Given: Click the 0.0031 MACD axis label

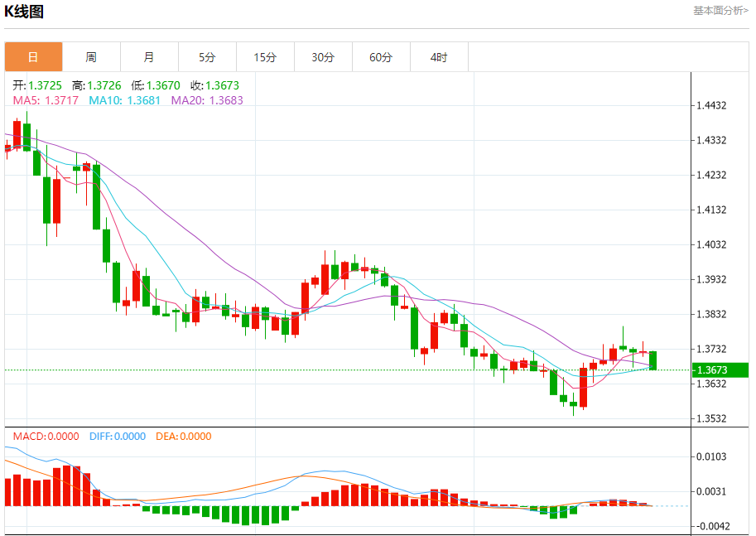Looking at the screenshot, I should coord(711,491).
